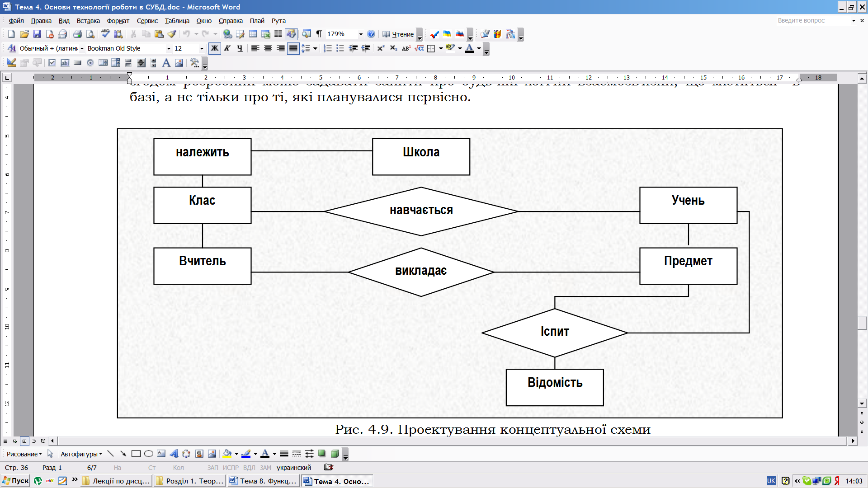
Task: Open the Print Preview icon
Action: [90, 34]
